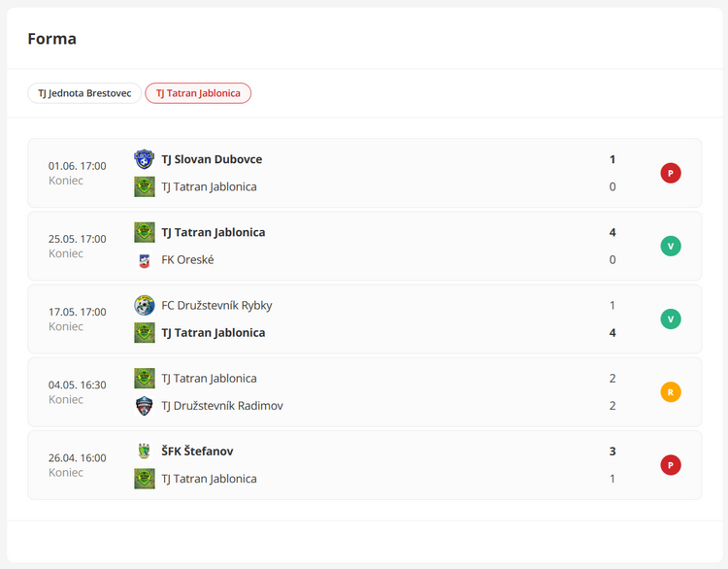Click the orange R draw badge
Image resolution: width=728 pixels, height=569 pixels.
[671, 392]
